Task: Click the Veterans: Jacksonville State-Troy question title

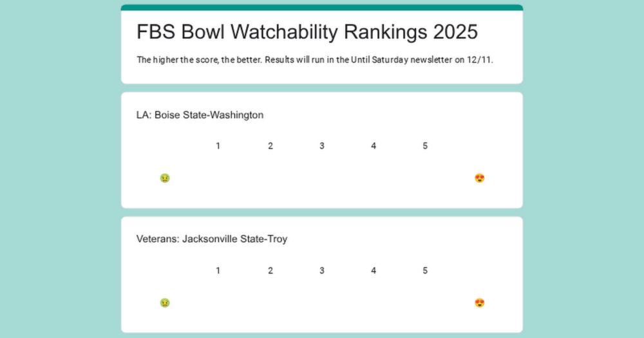Action: tap(211, 239)
